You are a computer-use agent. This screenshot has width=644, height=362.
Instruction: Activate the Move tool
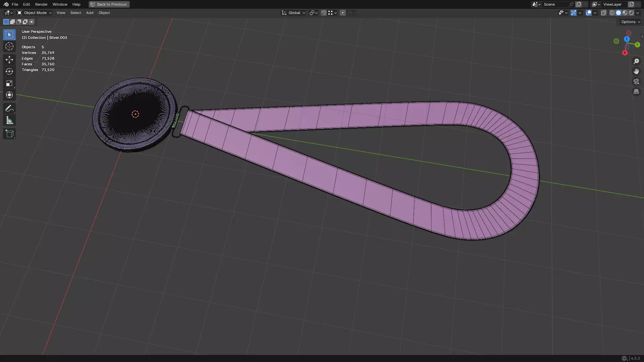click(x=9, y=60)
